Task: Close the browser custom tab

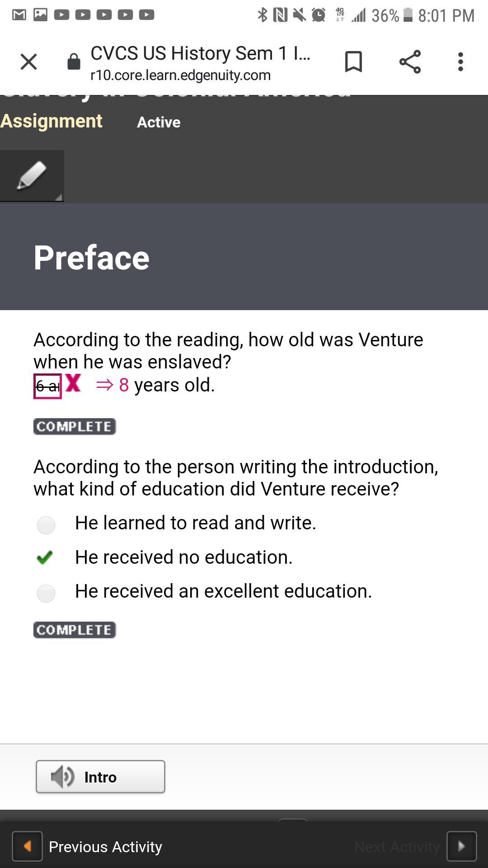Action: (29, 61)
